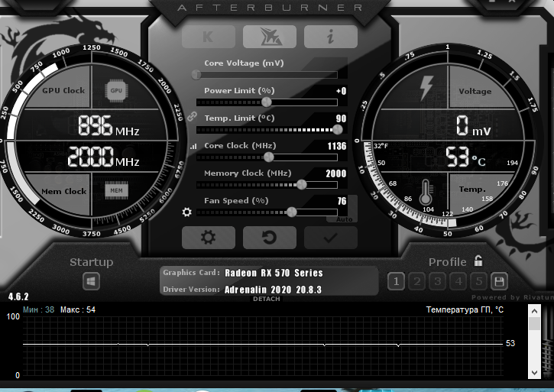The width and height of the screenshot is (554, 392).
Task: Click the 0 mV voltage readout
Action: 474,126
